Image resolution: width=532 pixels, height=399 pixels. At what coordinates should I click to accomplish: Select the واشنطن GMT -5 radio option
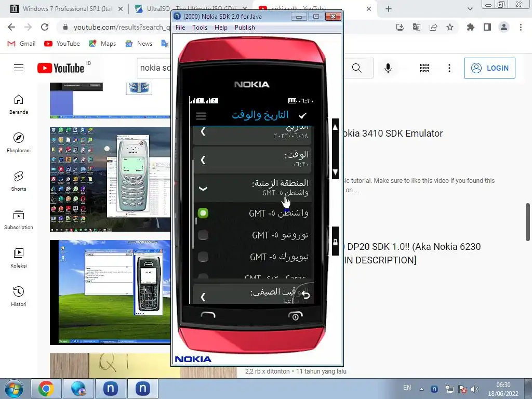[203, 213]
